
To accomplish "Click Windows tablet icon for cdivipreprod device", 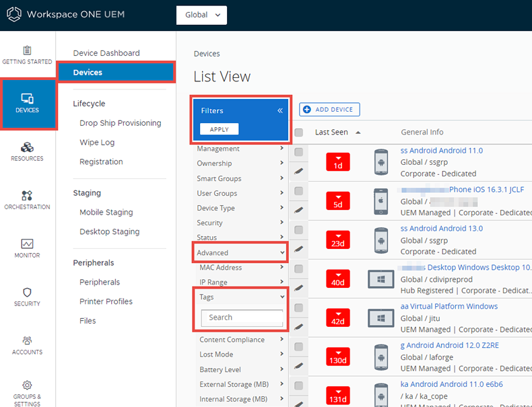I will pyautogui.click(x=381, y=279).
